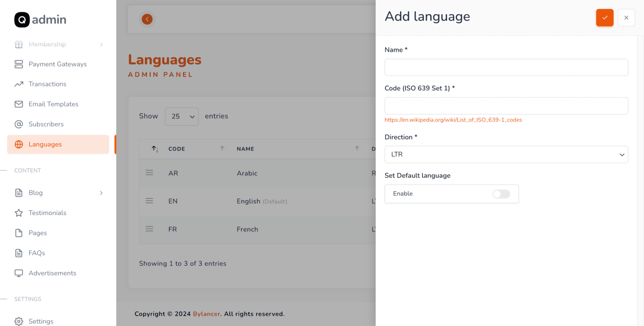644x326 pixels.
Task: Click the EN code cell
Action: coord(173,201)
